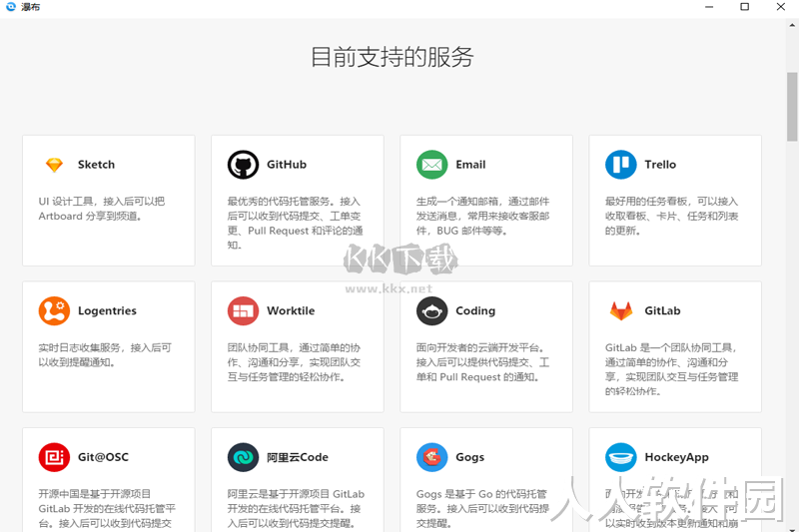Click the Email description 生成一个通知邮箱

pos(482,216)
